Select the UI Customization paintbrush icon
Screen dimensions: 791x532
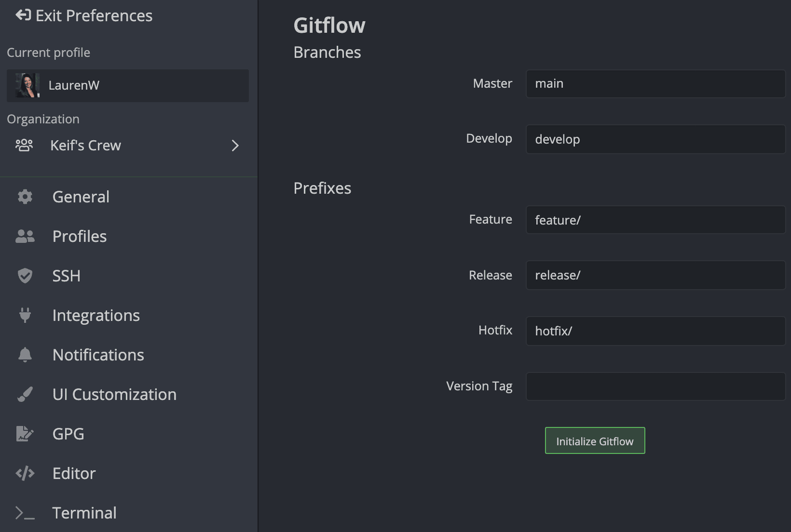(25, 394)
